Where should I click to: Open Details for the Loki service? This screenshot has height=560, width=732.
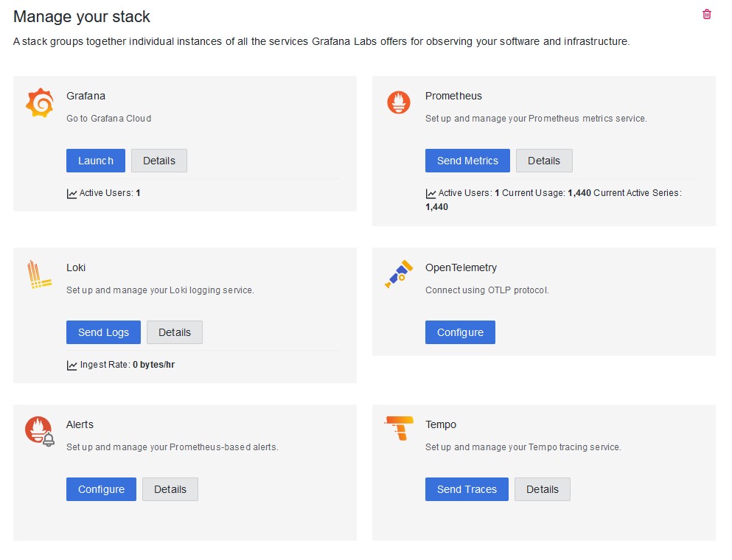point(174,332)
